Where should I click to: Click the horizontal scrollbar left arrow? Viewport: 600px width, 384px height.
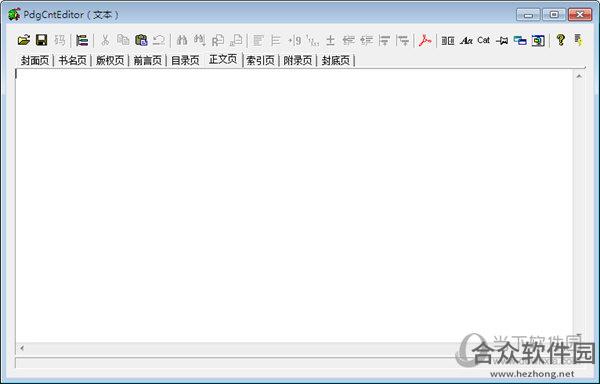click(x=22, y=348)
